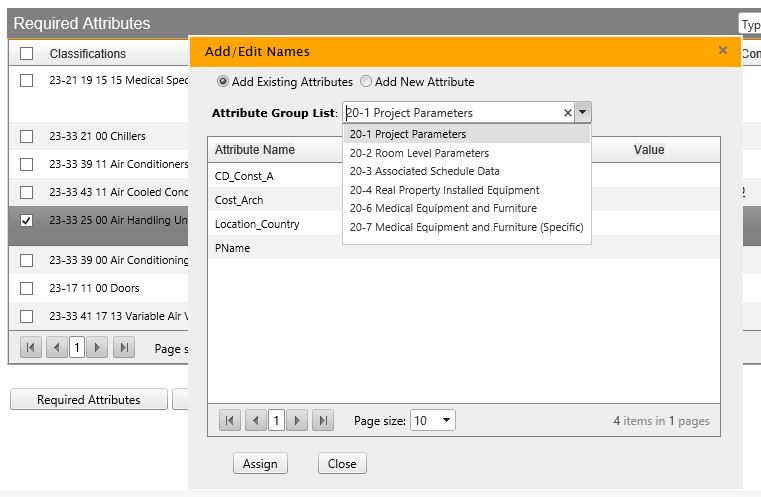This screenshot has height=497, width=761.
Task: Go to first page in dialog pager
Action: (x=230, y=421)
